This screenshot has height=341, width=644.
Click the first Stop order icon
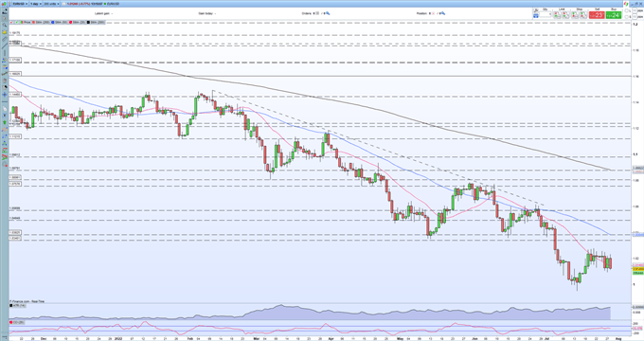575,15
